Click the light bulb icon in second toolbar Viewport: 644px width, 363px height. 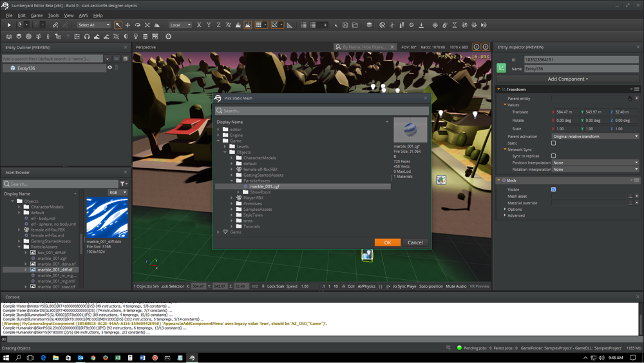(136, 37)
